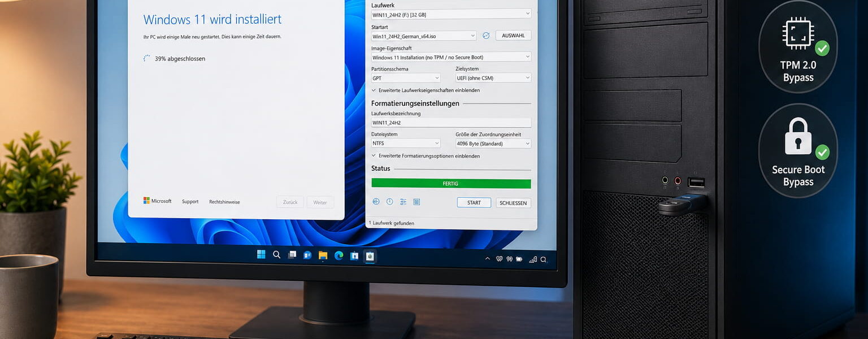Open taskbar Search magnifier
Viewport: 868px width, 339px height.
[276, 255]
